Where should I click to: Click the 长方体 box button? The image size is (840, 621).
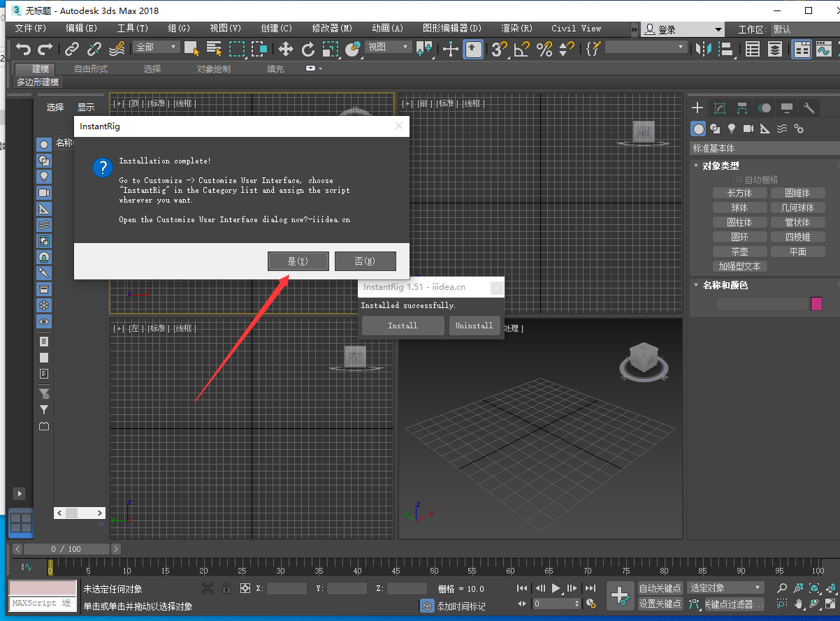[740, 193]
